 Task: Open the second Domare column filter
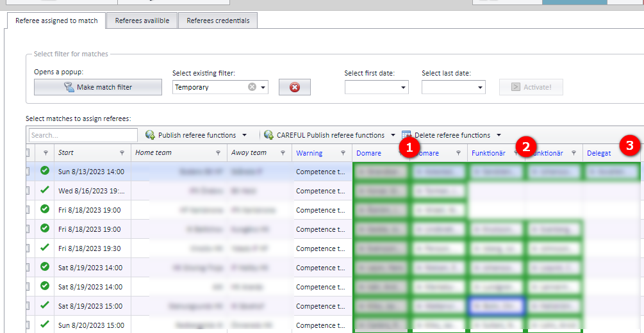458,153
